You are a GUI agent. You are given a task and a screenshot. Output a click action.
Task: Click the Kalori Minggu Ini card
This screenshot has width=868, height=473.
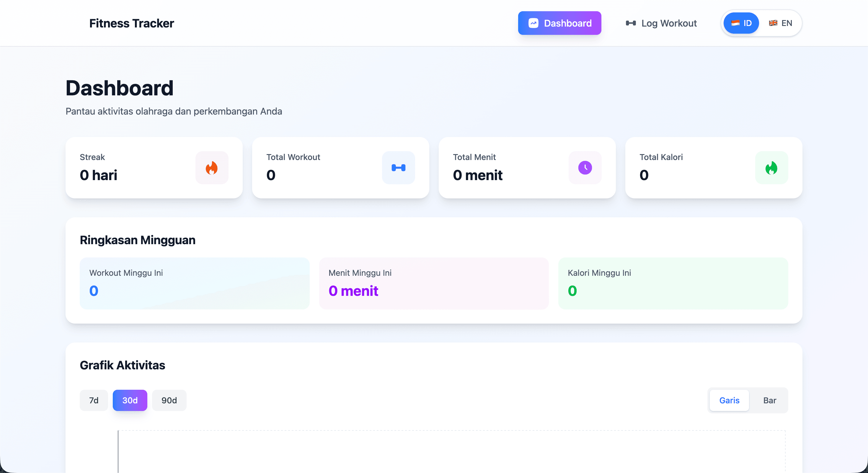pyautogui.click(x=673, y=283)
